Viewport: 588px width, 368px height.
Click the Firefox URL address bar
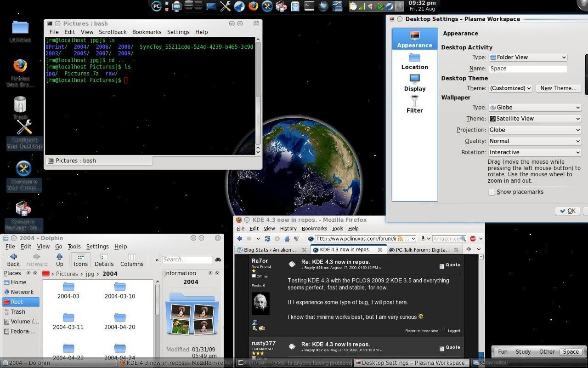[354, 238]
